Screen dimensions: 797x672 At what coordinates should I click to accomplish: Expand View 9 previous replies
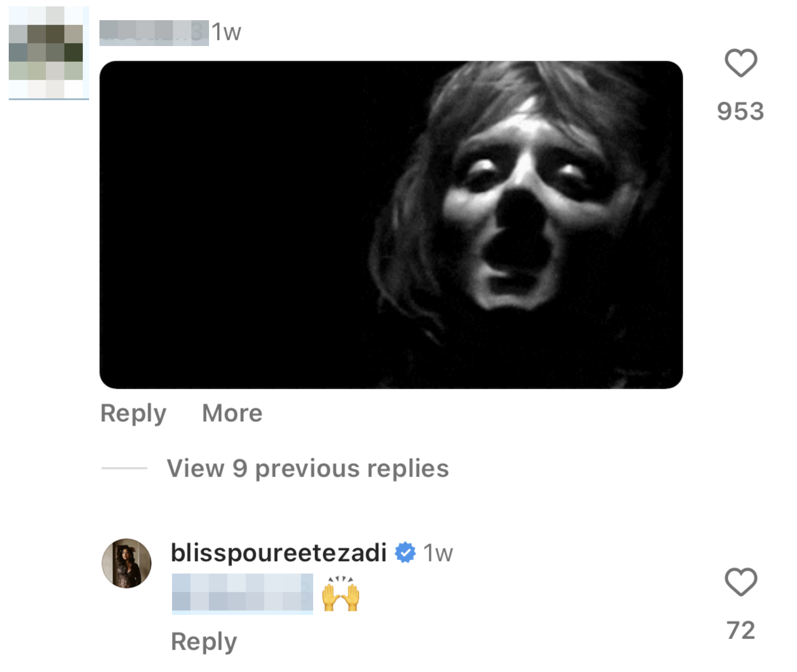308,468
